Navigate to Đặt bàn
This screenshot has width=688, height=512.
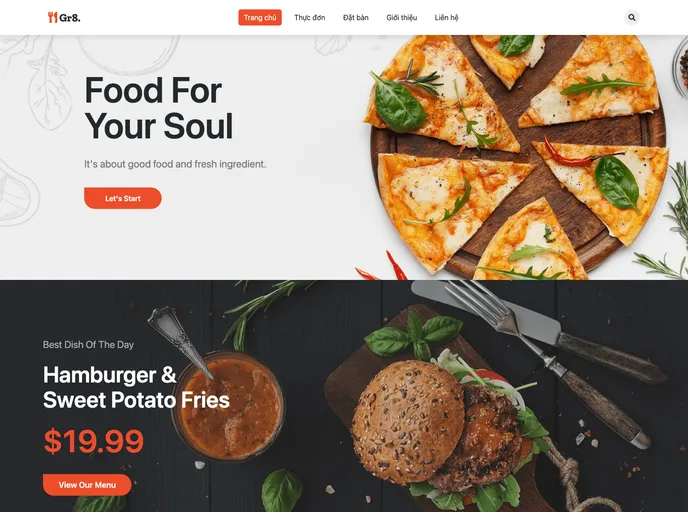click(355, 18)
